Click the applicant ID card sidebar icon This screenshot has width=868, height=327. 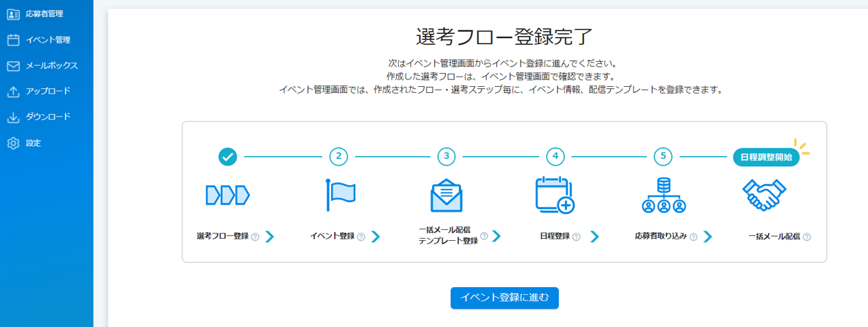(x=13, y=14)
